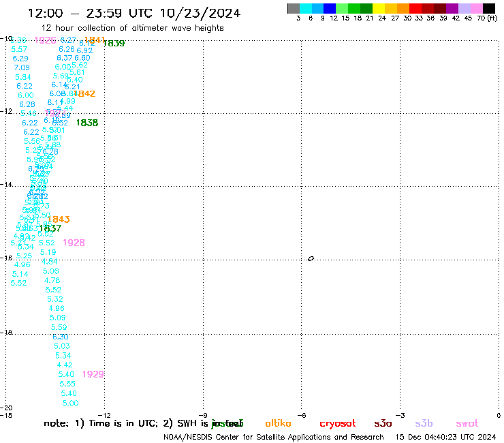Click the wave height value 5.03

coord(62,346)
